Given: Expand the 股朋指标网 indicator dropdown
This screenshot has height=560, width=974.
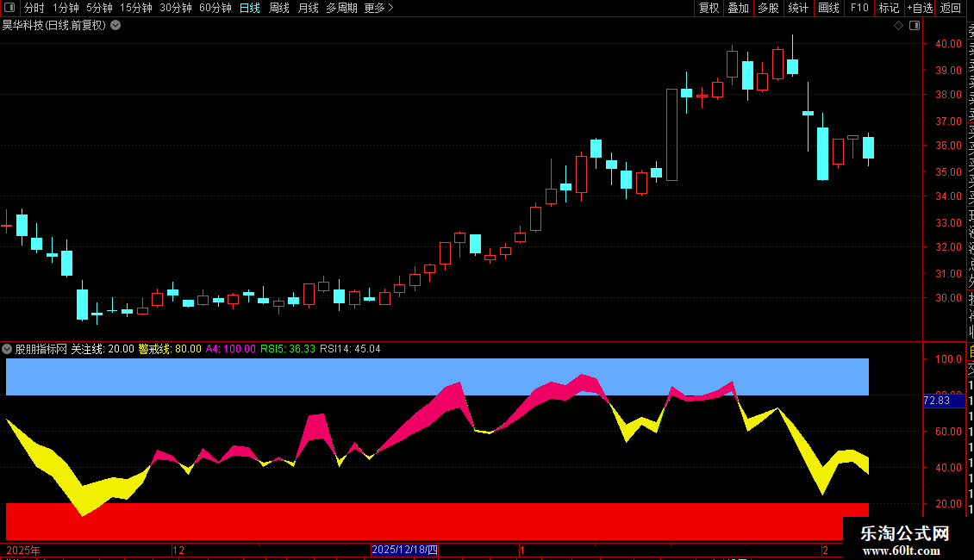Looking at the screenshot, I should (7, 349).
